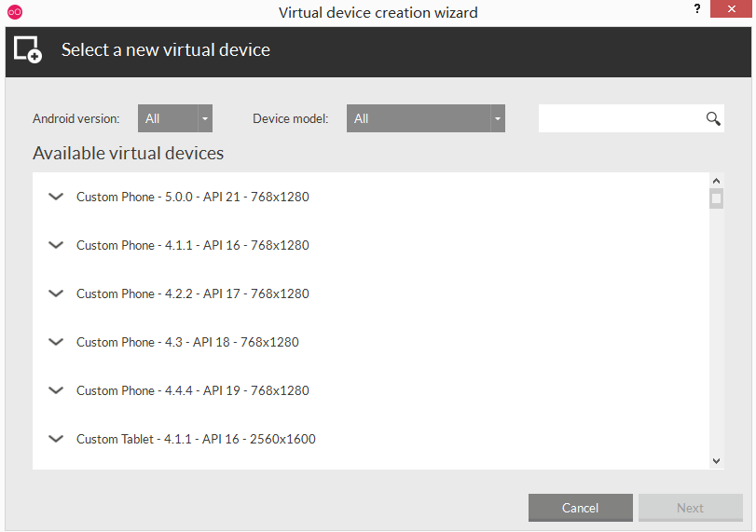Click the scrollbar down arrow

pyautogui.click(x=716, y=460)
